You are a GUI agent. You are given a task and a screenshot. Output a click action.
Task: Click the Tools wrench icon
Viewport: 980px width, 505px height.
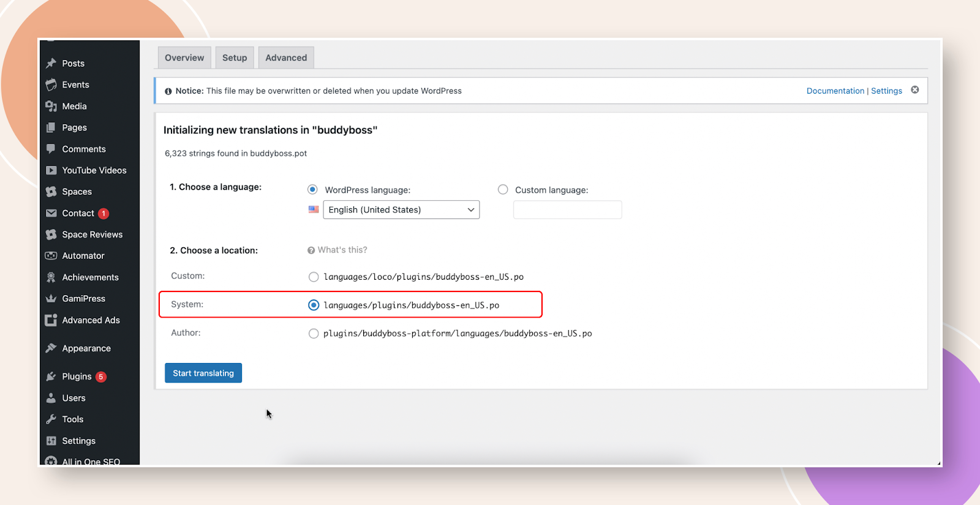[51, 419]
